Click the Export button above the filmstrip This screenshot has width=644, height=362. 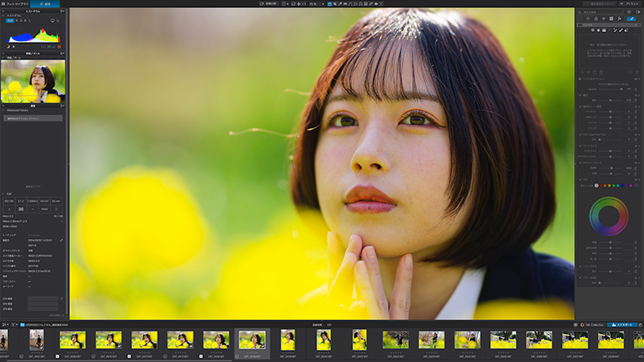pyautogui.click(x=622, y=325)
